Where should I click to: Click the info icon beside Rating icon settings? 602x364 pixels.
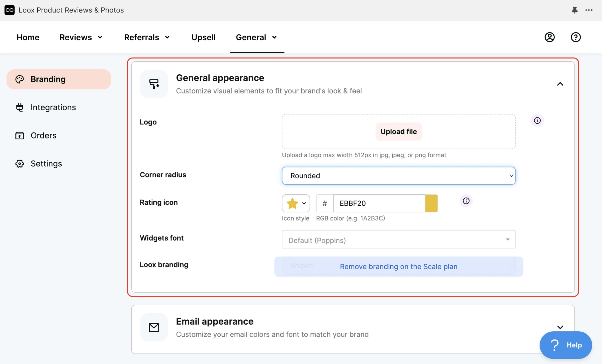[466, 201]
